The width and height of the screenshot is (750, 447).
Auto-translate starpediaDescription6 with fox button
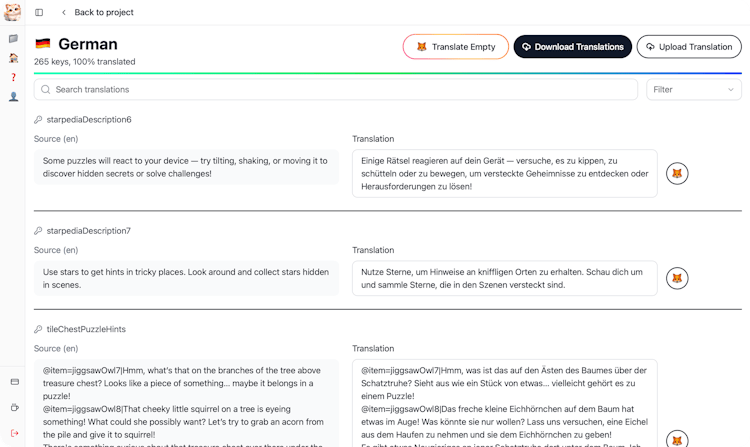coord(677,174)
